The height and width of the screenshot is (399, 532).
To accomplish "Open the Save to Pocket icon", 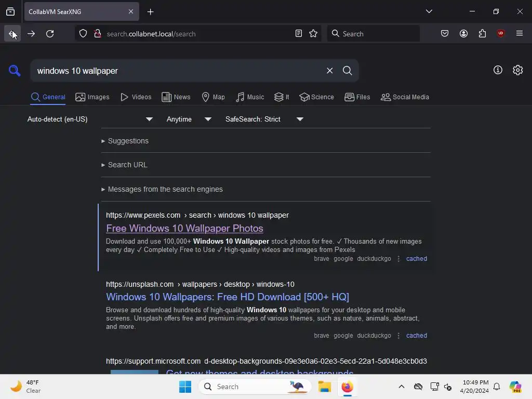I will tap(445, 34).
